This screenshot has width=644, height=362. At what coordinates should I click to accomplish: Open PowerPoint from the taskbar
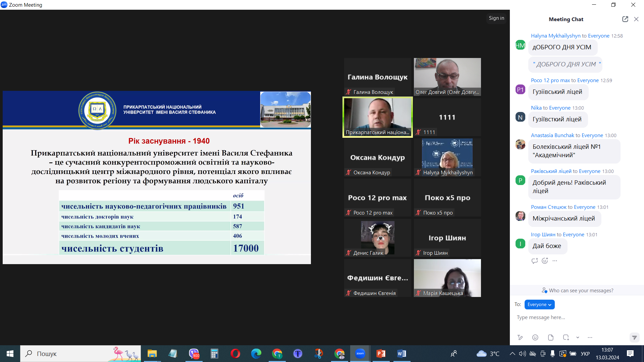(x=381, y=354)
